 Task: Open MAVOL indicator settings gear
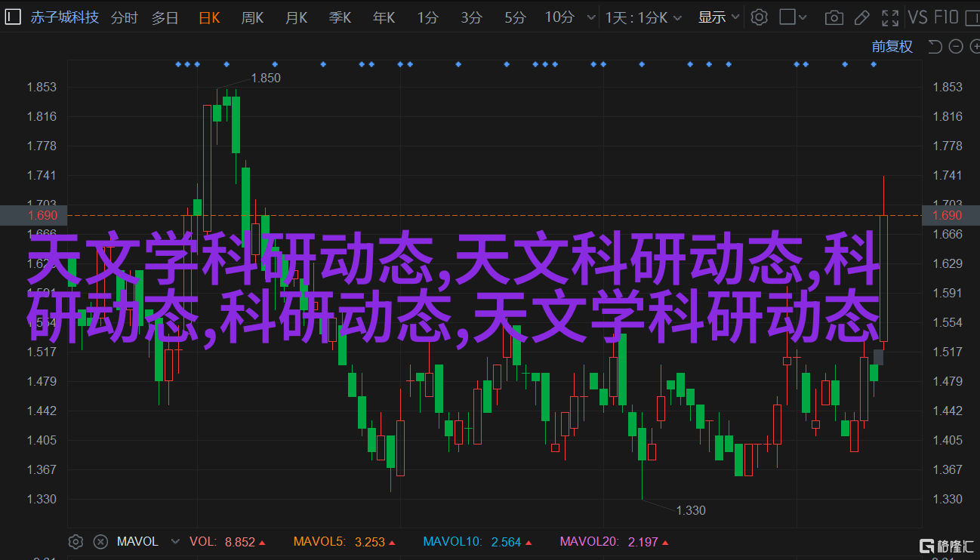75,541
